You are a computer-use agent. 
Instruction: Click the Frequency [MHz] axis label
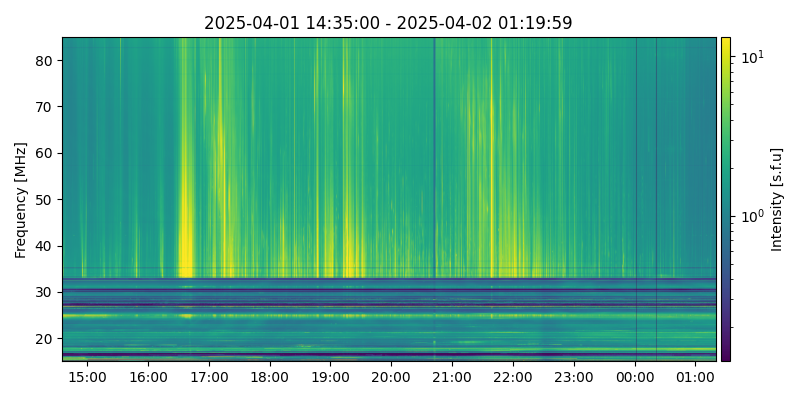click(x=21, y=200)
